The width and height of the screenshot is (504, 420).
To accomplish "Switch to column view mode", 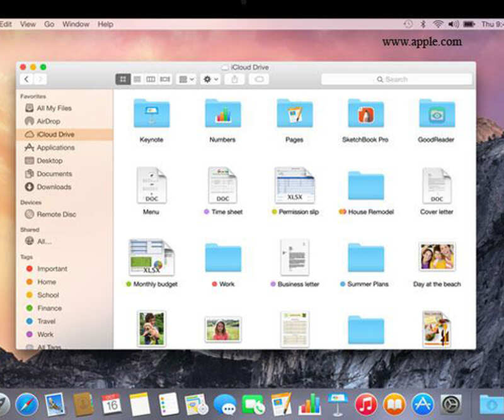I will point(151,79).
